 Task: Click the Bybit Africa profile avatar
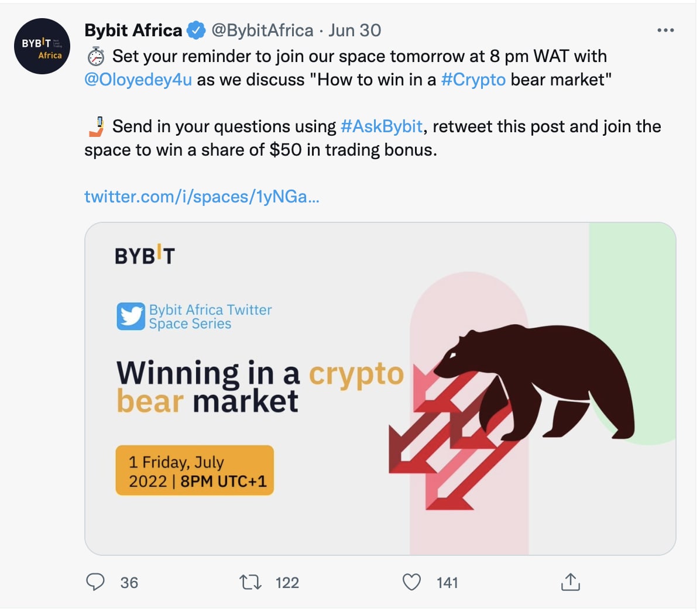(x=42, y=47)
